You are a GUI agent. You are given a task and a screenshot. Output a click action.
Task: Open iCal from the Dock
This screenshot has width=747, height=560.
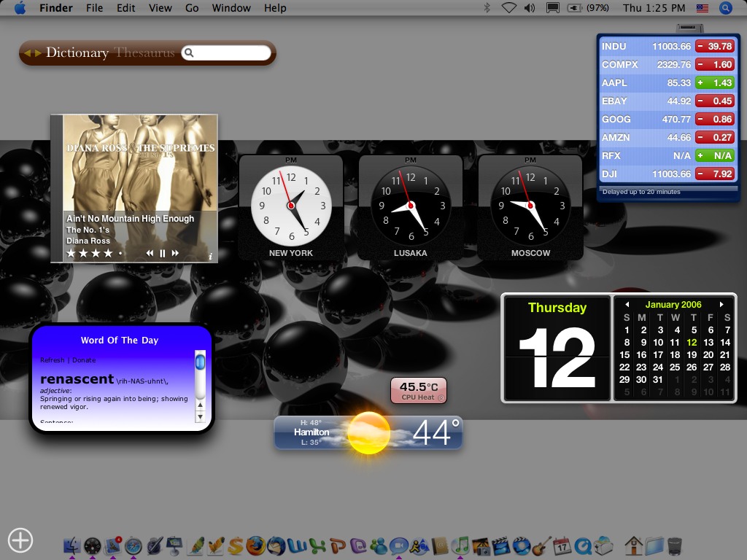pyautogui.click(x=562, y=545)
